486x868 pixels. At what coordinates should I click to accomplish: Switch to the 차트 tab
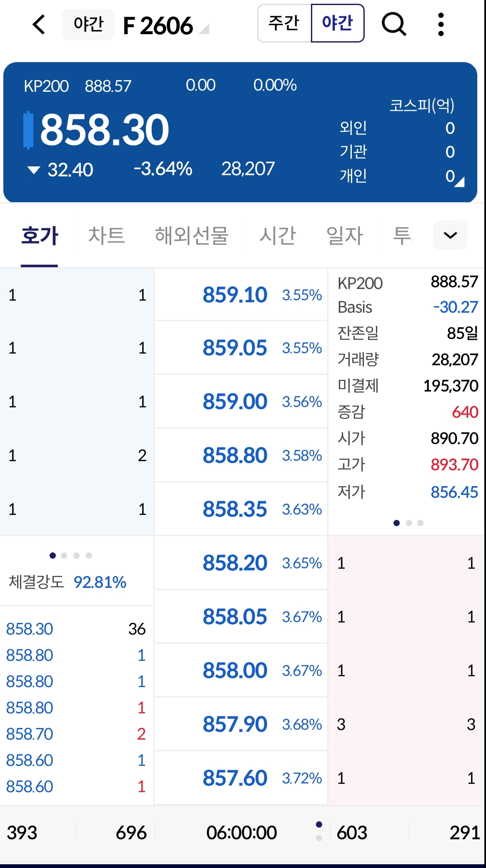click(106, 236)
